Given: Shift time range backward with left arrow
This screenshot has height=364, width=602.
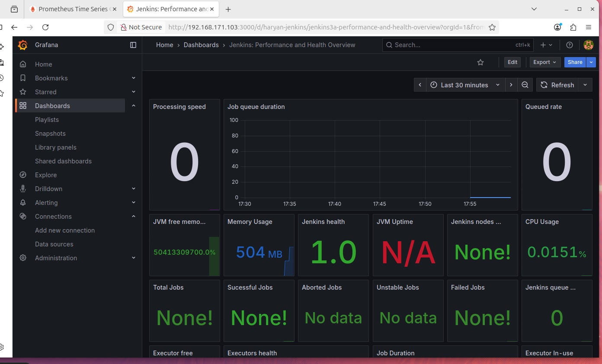Looking at the screenshot, I should 420,85.
